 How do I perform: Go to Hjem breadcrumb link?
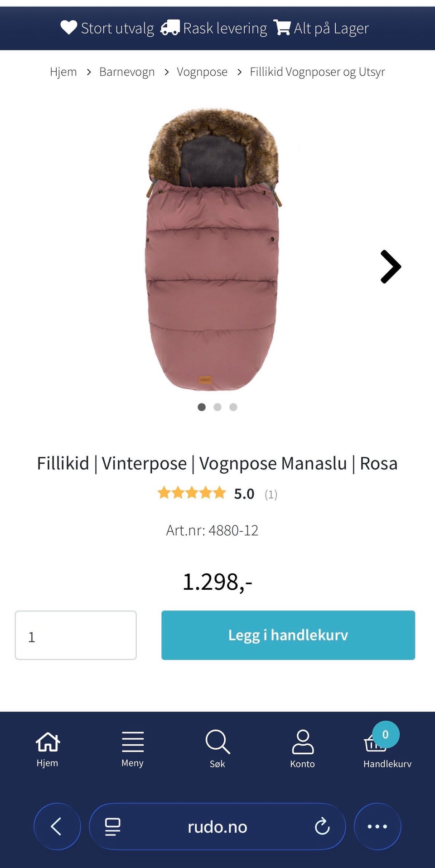(x=63, y=72)
